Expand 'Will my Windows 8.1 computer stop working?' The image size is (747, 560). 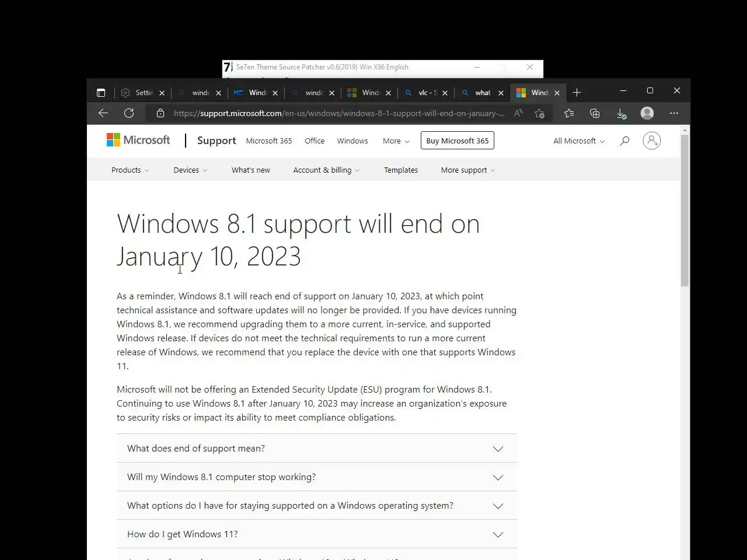click(317, 477)
